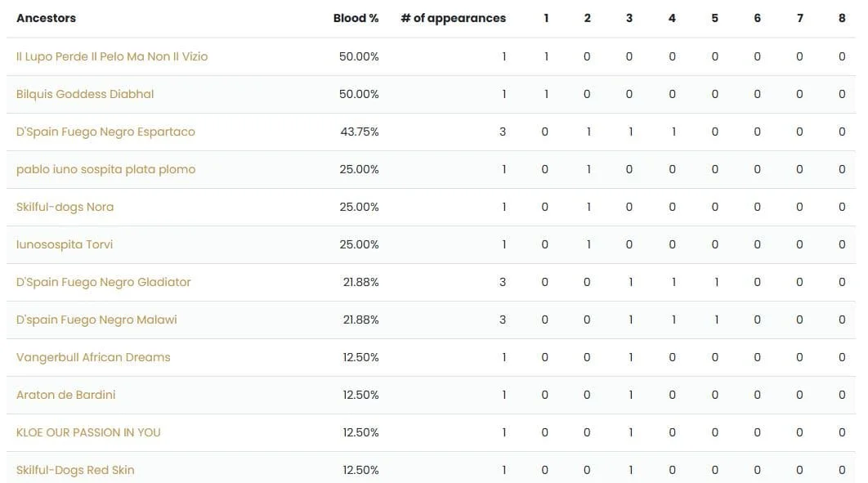Click the Ancestors column header
The height and width of the screenshot is (483, 868).
(x=46, y=18)
